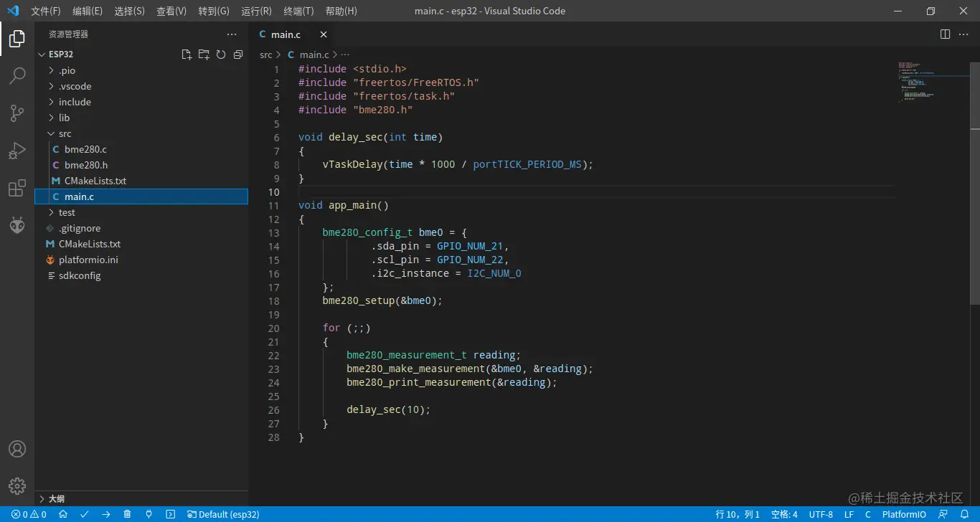Collapse the src folder

click(x=65, y=133)
